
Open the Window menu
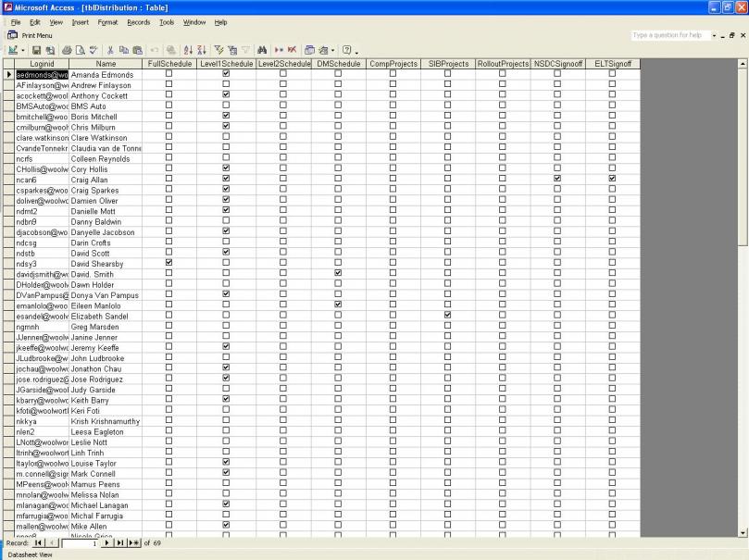click(194, 22)
